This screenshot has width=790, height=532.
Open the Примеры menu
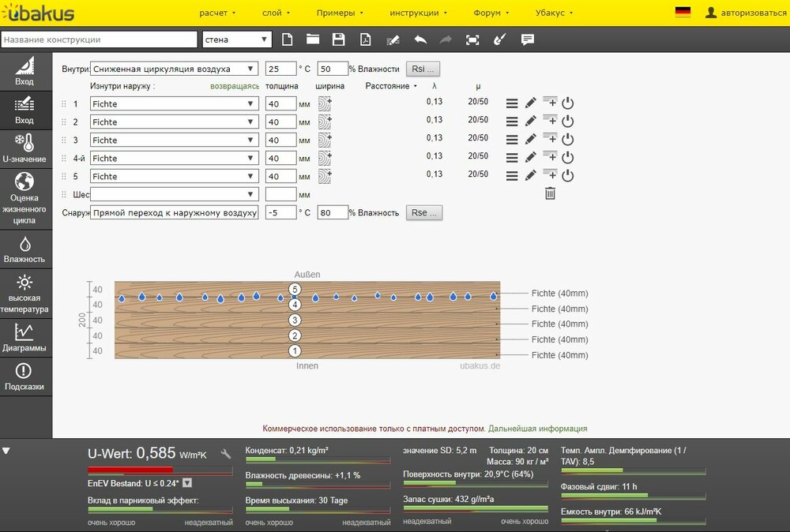point(340,13)
